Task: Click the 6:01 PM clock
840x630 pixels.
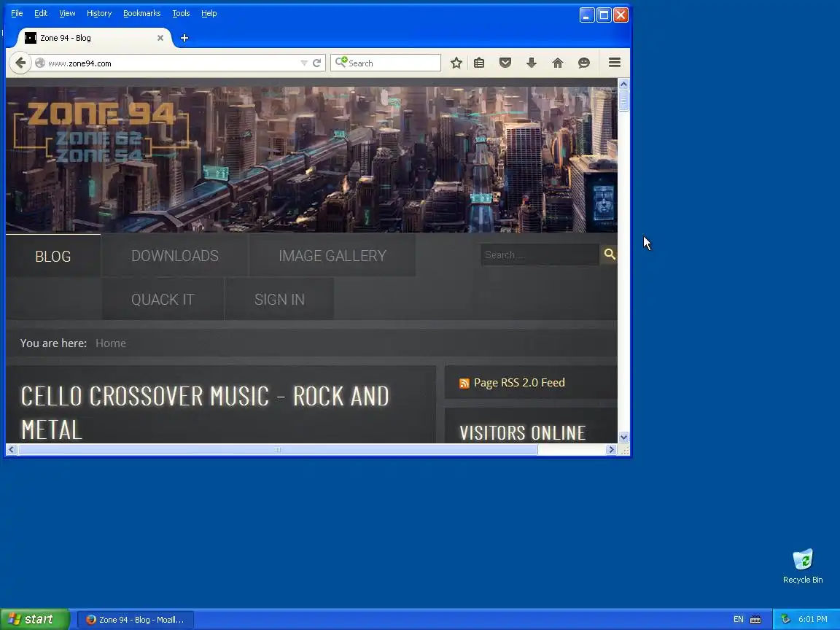Action: pos(813,619)
